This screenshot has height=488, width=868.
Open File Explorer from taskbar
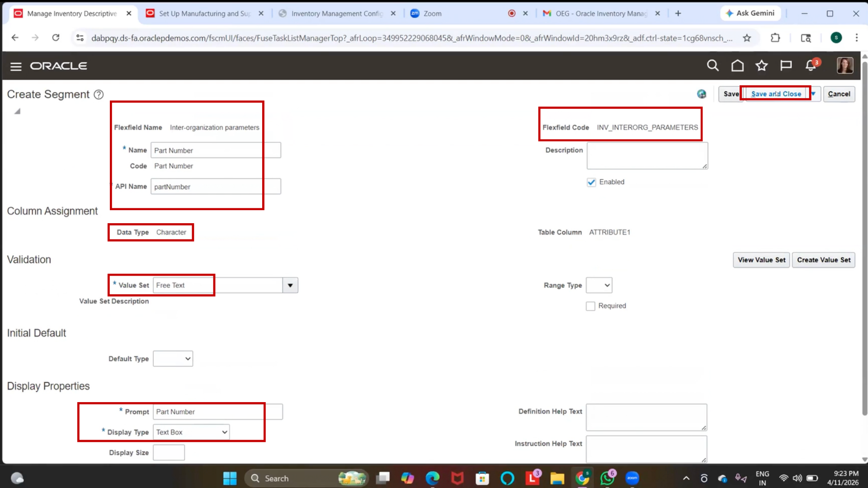click(x=557, y=478)
